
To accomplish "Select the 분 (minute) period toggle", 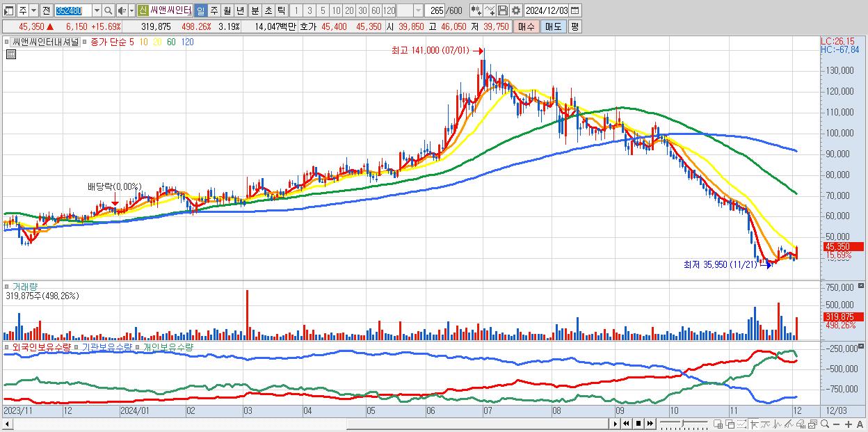I will pos(255,11).
